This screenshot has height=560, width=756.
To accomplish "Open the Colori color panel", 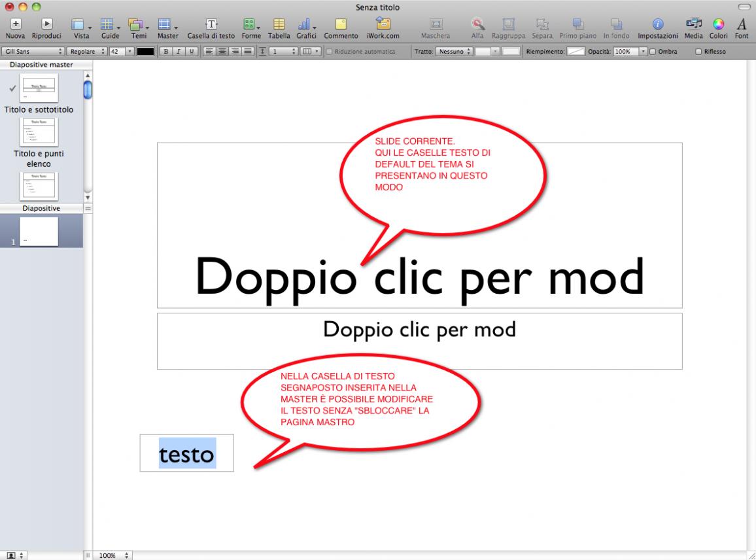I will [x=718, y=24].
